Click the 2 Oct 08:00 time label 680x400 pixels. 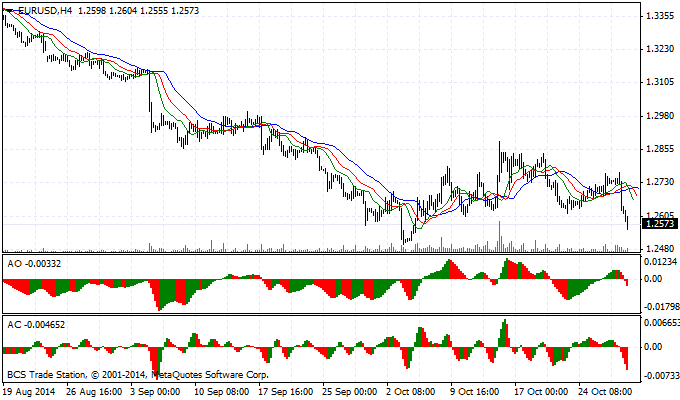tap(410, 392)
